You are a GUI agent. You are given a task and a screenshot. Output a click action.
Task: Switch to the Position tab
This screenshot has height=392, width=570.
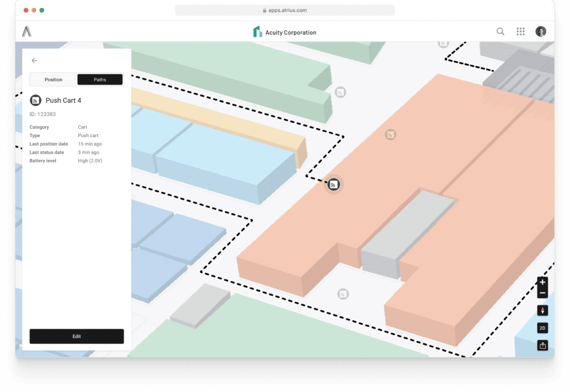53,79
